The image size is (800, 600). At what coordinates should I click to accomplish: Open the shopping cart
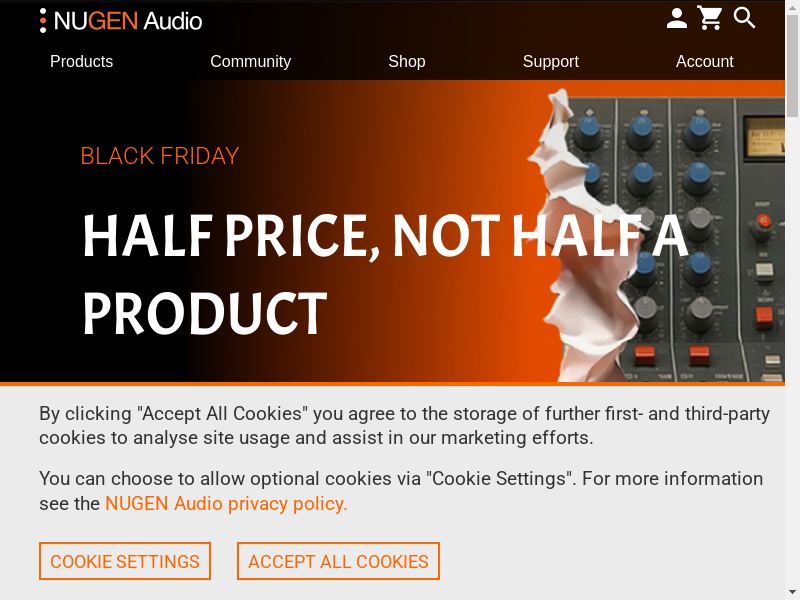point(710,19)
